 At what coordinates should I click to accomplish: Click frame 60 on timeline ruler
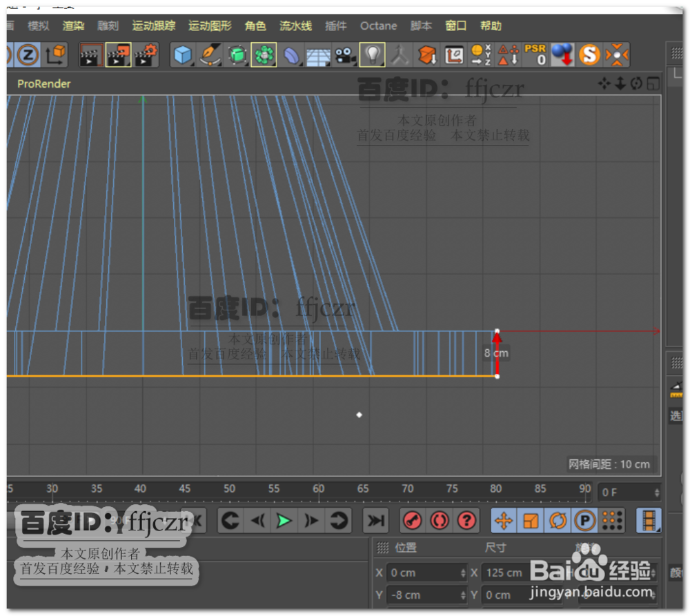pyautogui.click(x=319, y=489)
